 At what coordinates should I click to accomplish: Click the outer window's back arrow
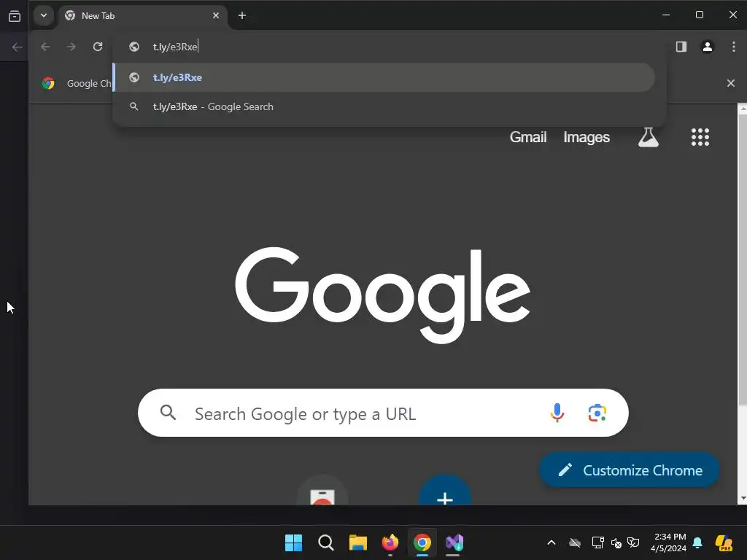pos(18,47)
